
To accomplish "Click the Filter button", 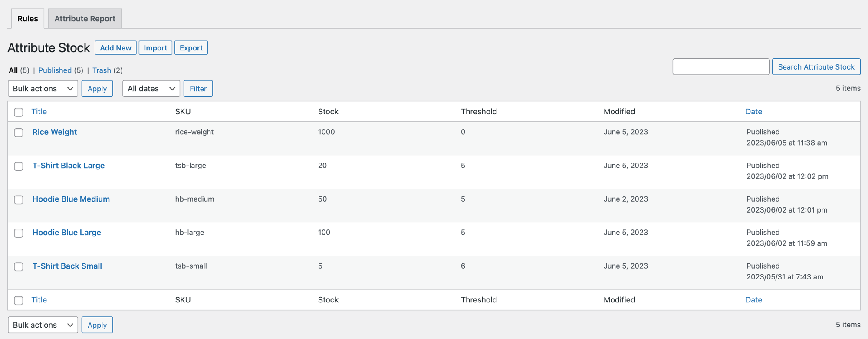I will point(198,89).
